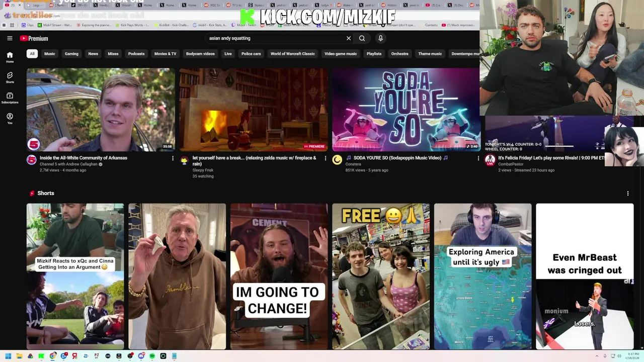
Task: Select the Live filter chip
Action: [228, 54]
